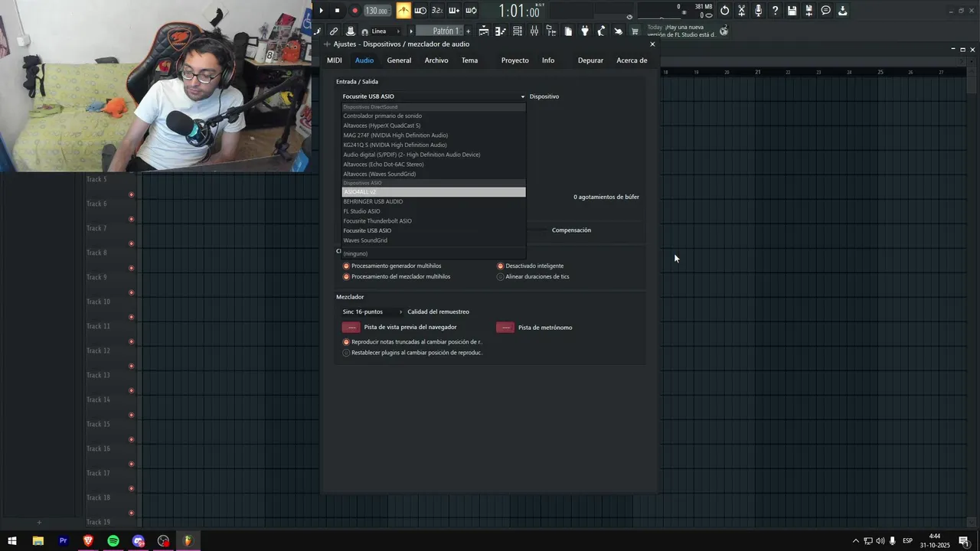The image size is (980, 551).
Task: Select Focusrite Thunderbolt ASIO device
Action: click(x=433, y=221)
